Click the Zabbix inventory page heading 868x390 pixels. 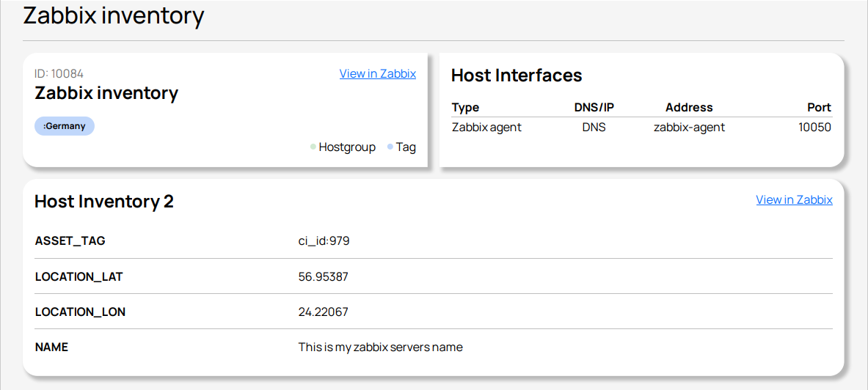tap(114, 15)
